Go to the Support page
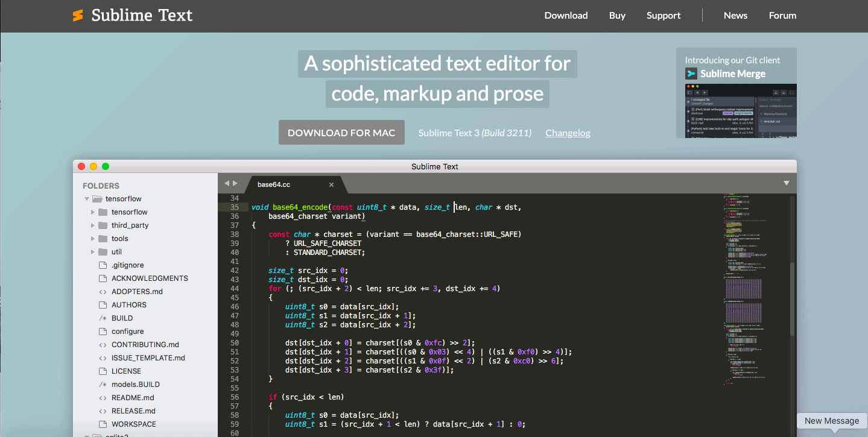 point(664,16)
